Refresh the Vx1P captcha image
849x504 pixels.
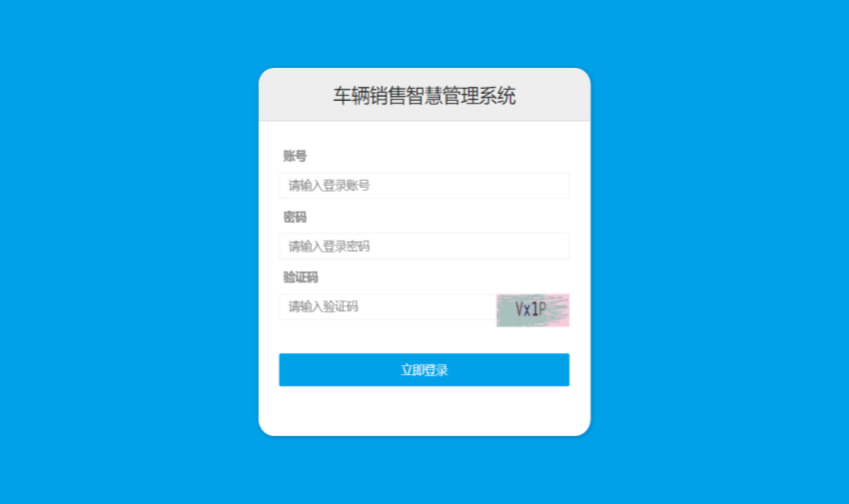(532, 309)
